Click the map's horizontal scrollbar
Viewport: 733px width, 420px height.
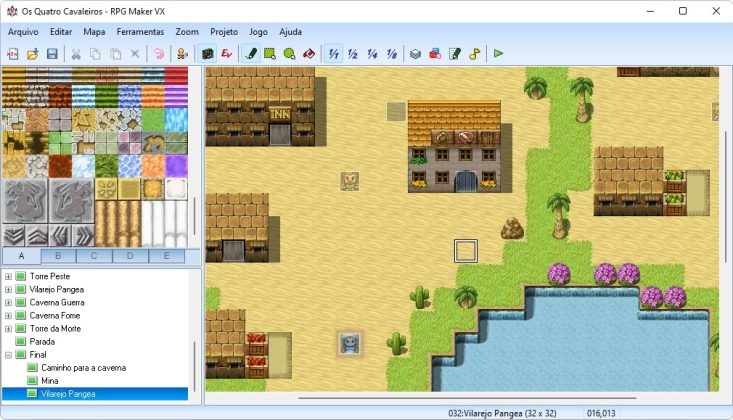(x=467, y=398)
